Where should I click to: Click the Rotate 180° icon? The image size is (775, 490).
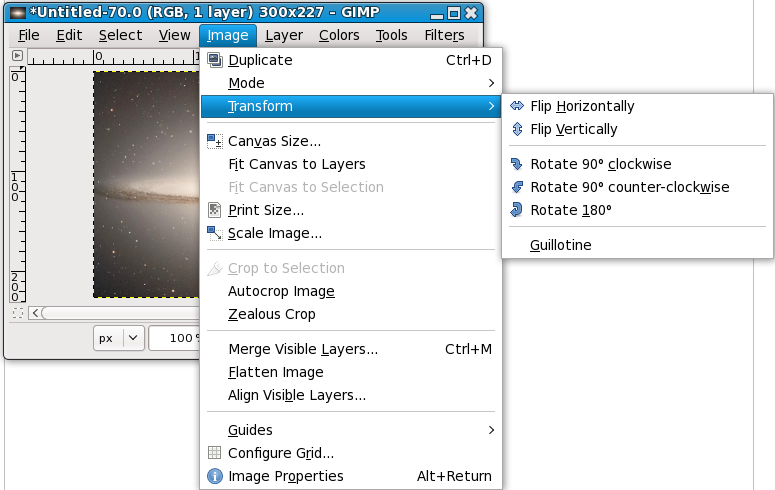click(516, 210)
